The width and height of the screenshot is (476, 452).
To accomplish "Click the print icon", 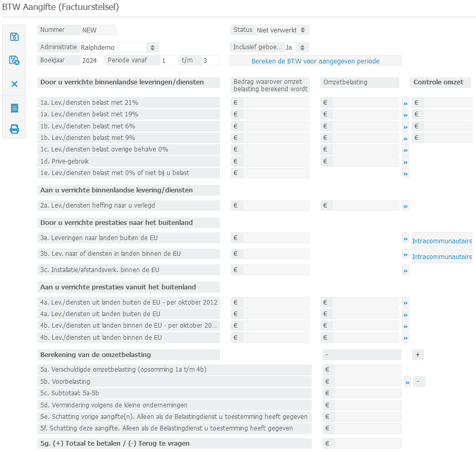I will (15, 129).
